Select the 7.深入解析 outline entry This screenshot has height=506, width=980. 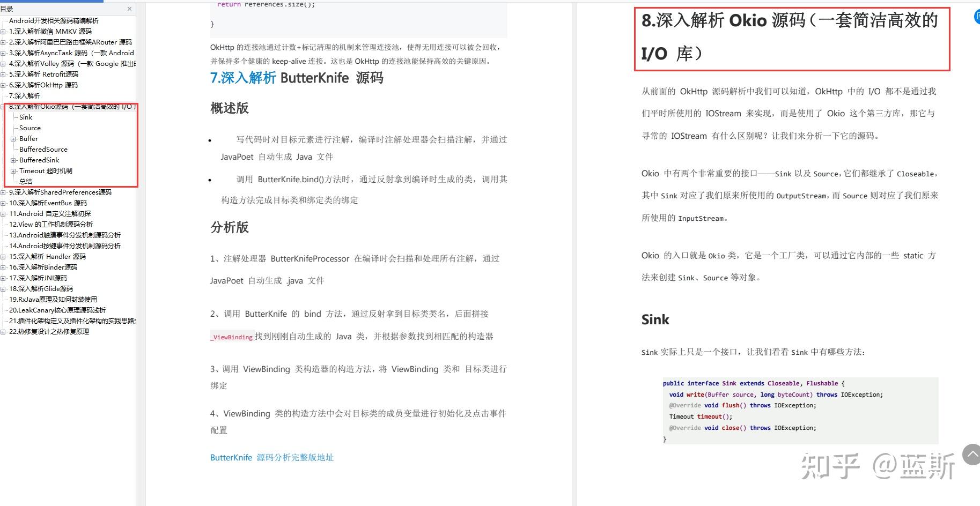25,96
